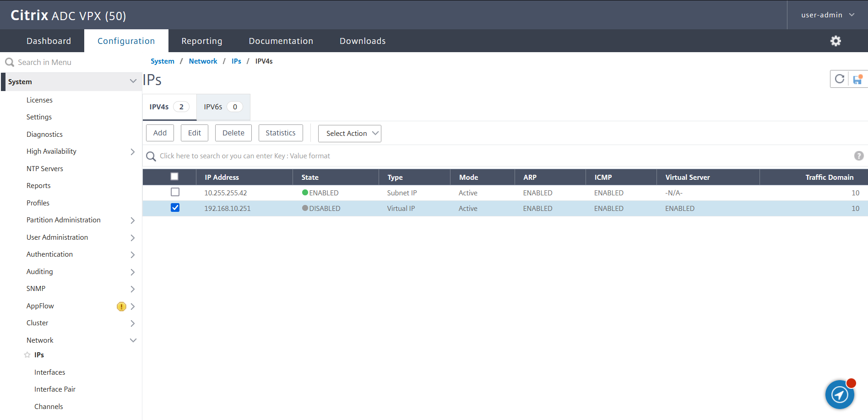Click the Key:Value search field above the table
Viewport: 868px width, 420px height.
pos(320,156)
